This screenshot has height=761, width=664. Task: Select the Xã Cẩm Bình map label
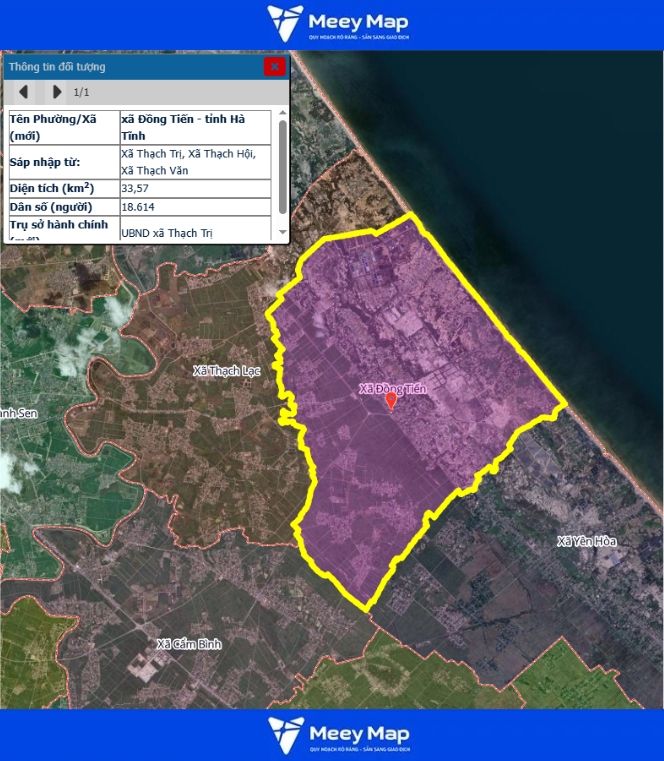tap(188, 643)
